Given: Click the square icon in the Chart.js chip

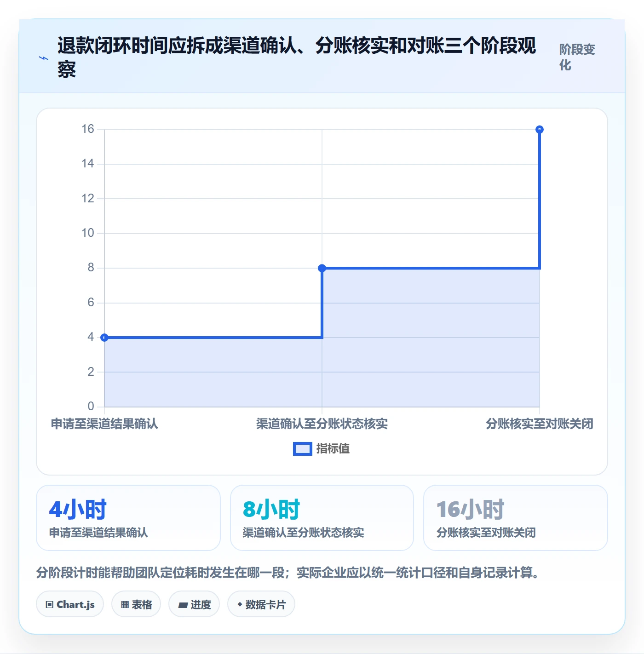Looking at the screenshot, I should (x=50, y=605).
